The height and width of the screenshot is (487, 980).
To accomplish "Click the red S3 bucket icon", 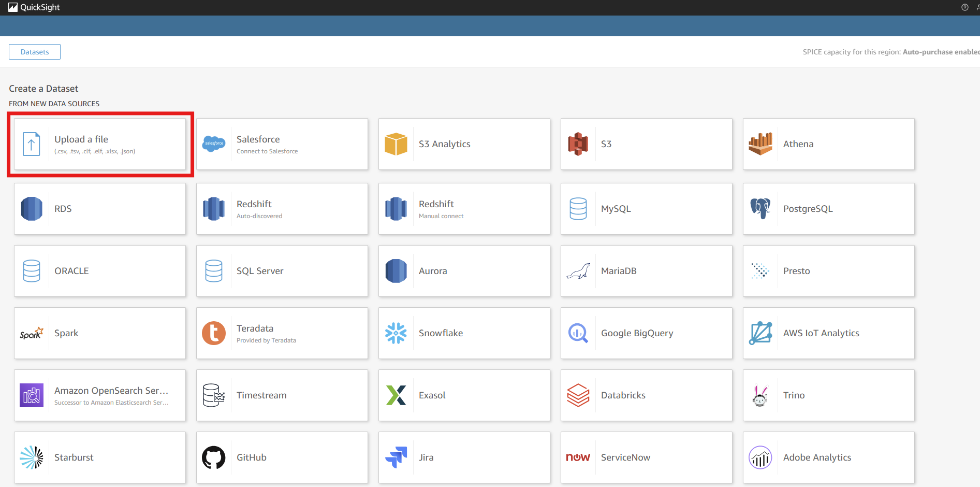I will click(x=578, y=144).
